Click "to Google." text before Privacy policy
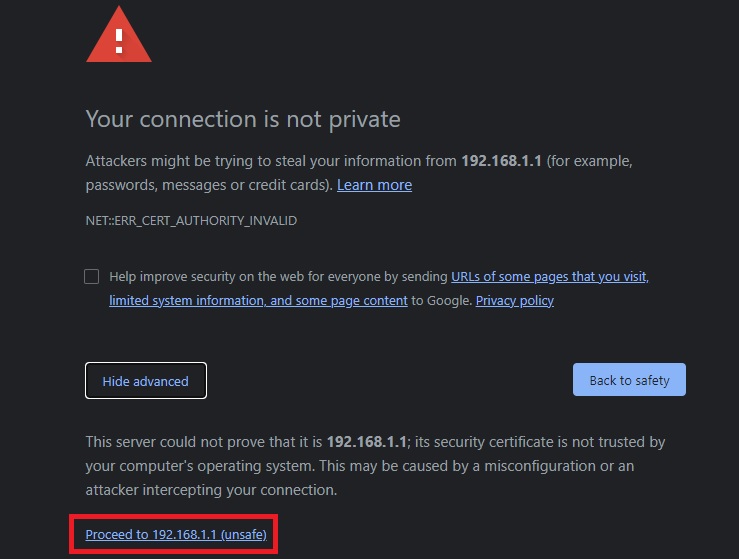 point(441,300)
